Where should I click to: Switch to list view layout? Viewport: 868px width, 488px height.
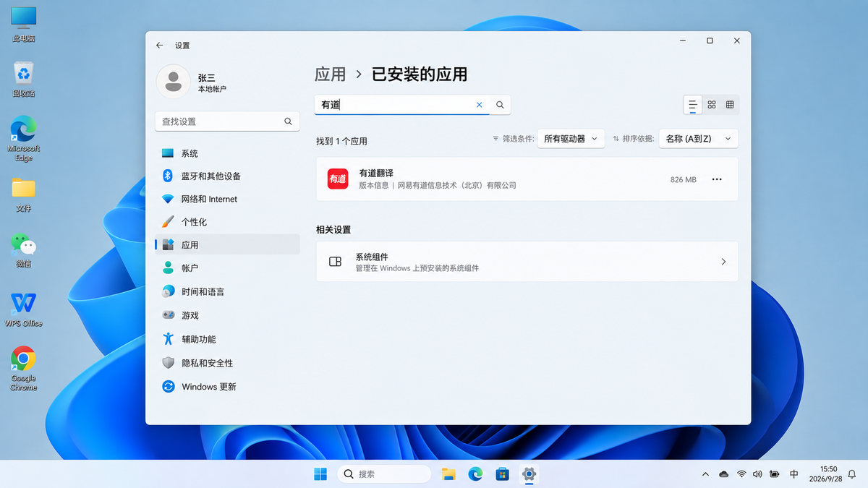point(693,105)
